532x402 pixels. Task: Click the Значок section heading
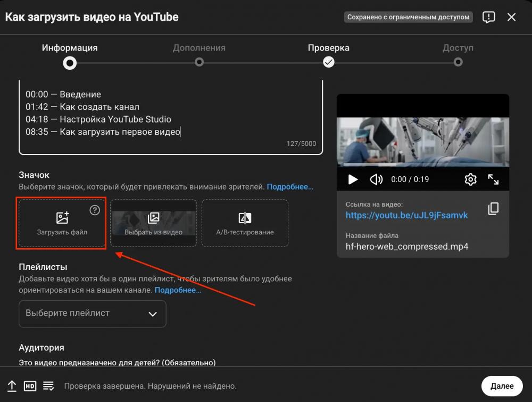[34, 175]
